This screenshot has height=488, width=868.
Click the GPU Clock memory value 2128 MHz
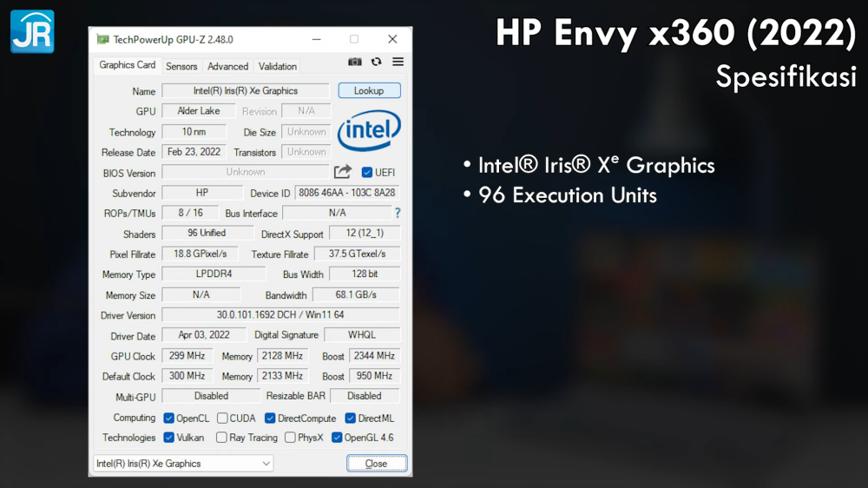pos(282,356)
